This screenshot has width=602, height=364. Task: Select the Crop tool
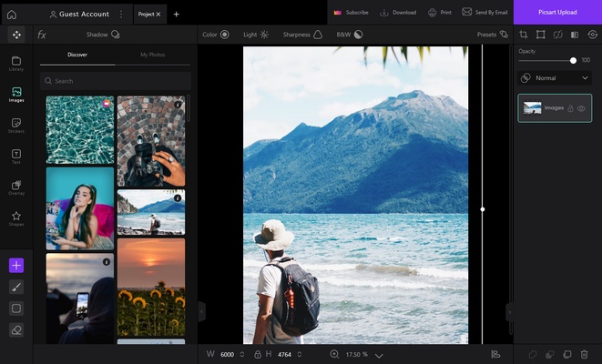point(524,35)
